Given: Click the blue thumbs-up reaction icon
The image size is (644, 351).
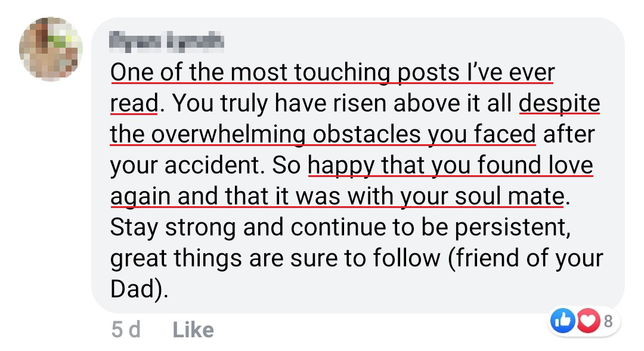Looking at the screenshot, I should (563, 322).
